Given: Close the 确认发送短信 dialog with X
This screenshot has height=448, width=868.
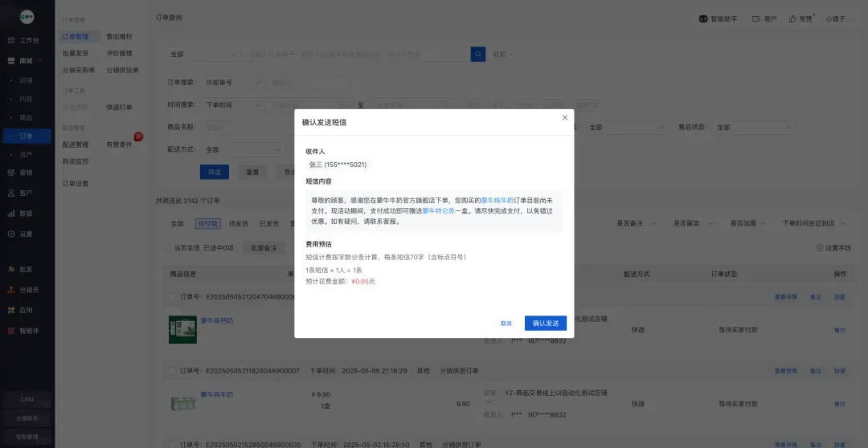Looking at the screenshot, I should click(x=565, y=118).
